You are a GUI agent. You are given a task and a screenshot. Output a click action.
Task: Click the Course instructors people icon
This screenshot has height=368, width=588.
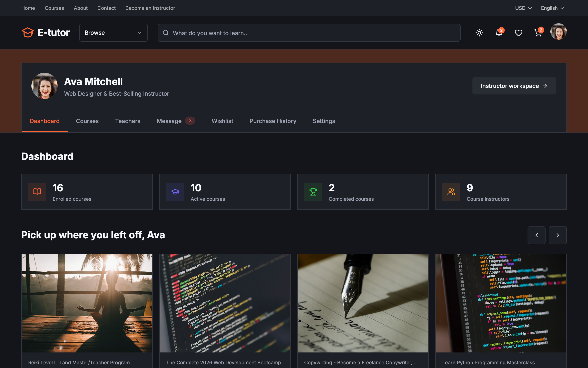(451, 192)
